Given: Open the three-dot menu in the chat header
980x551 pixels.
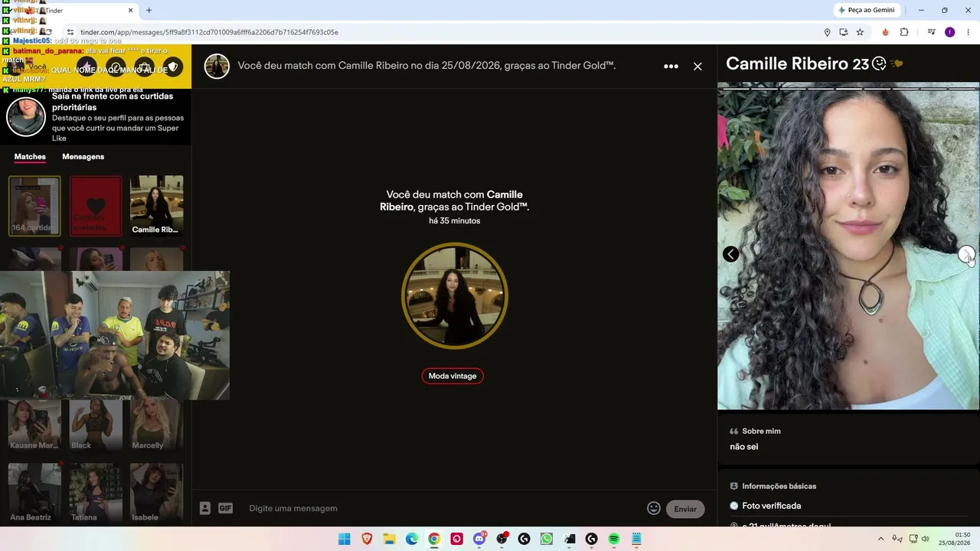Looking at the screenshot, I should coord(671,67).
